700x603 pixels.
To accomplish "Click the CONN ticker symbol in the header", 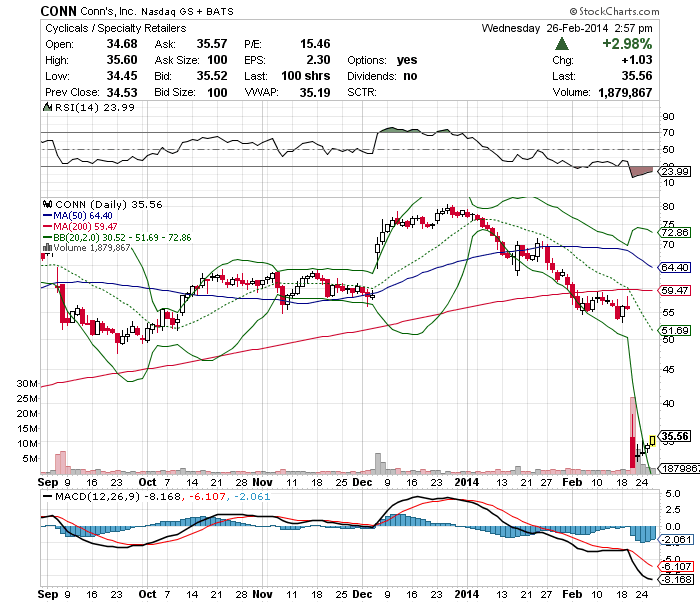I will 58,11.
